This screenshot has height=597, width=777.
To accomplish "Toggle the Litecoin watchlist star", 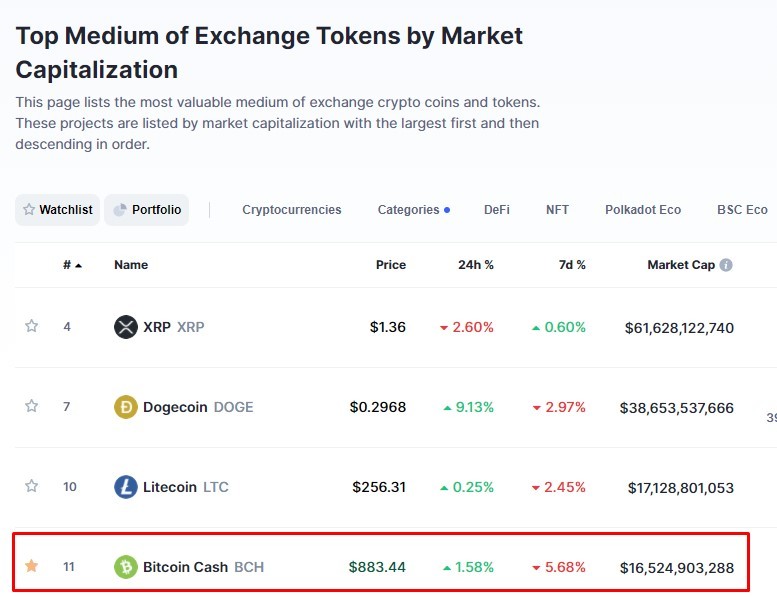I will point(32,486).
